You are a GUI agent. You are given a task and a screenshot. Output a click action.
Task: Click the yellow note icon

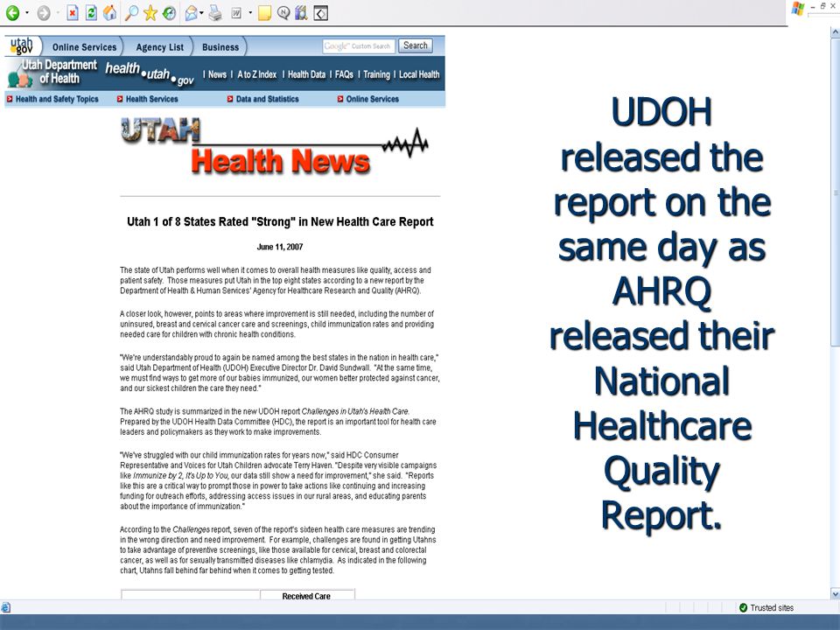(x=264, y=13)
